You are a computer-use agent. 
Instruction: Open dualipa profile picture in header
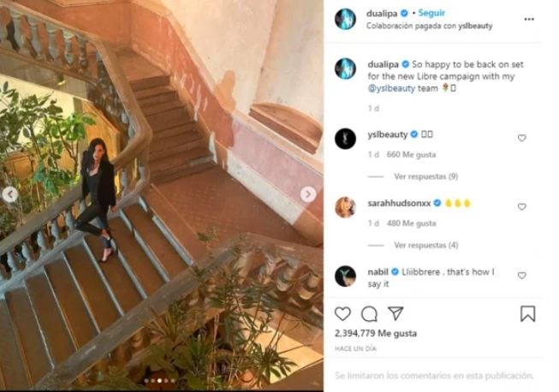[345, 19]
